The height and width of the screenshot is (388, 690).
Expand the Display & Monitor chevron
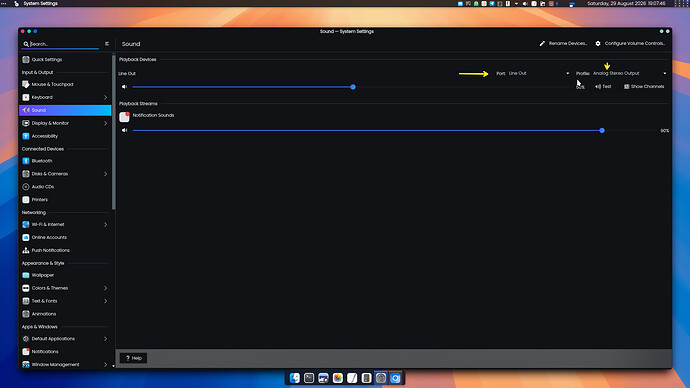click(x=106, y=123)
